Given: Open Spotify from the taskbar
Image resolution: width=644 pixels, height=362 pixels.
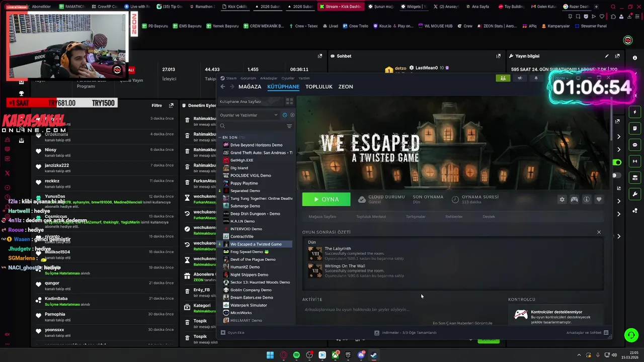Looking at the screenshot, I should click(296, 355).
